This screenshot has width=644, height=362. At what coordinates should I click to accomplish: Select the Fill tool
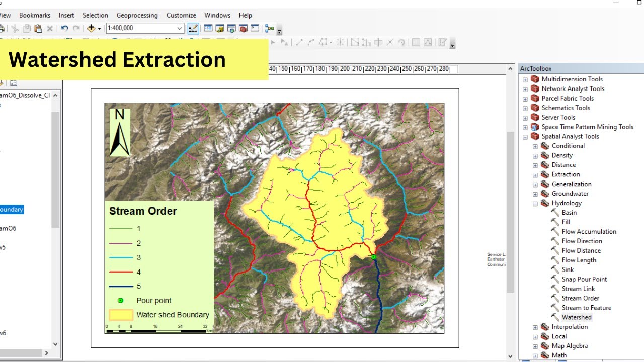coord(566,222)
